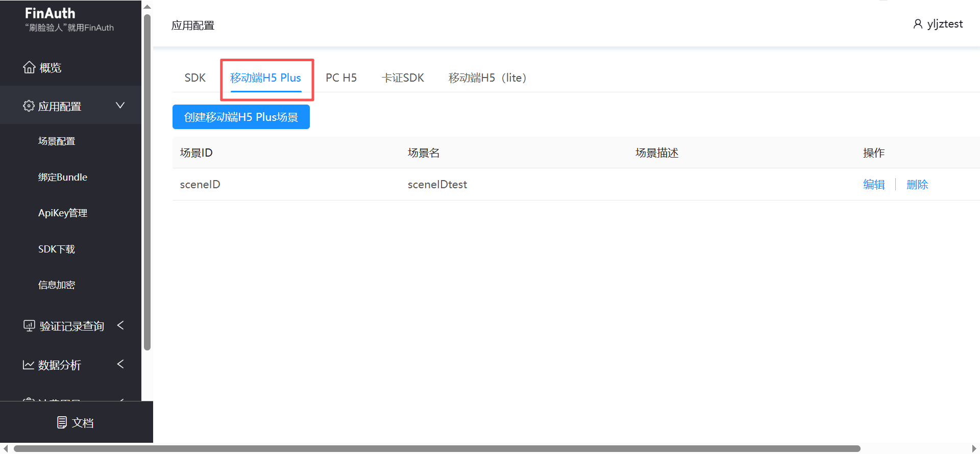The image size is (980, 454).
Task: Select the 移动端H5 (lite) tab
Action: [x=487, y=78]
